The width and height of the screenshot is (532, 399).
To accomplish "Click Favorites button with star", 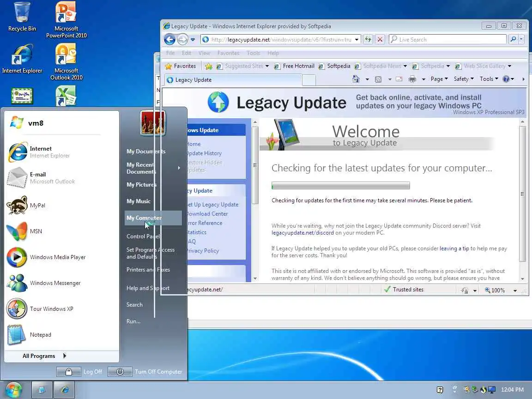I will tap(181, 66).
